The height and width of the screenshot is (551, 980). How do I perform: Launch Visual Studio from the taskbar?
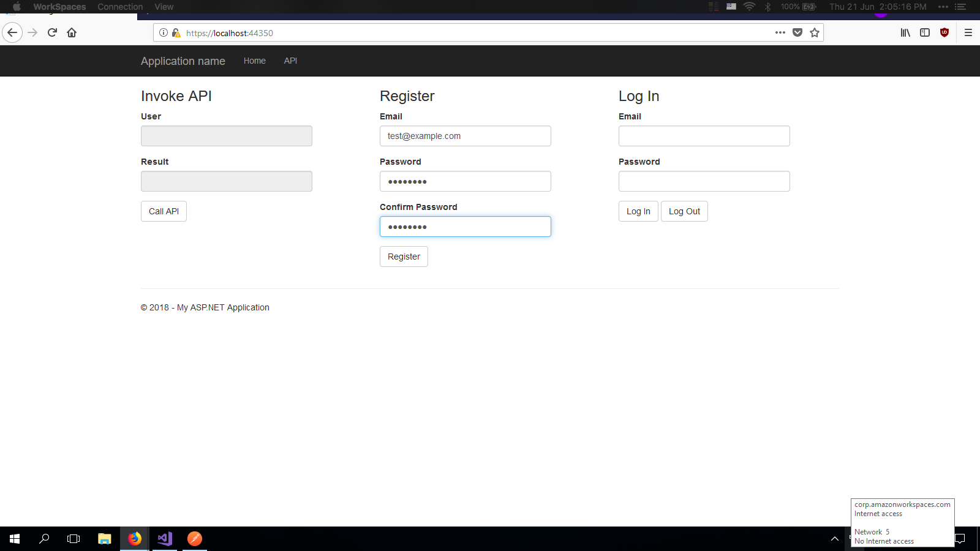[164, 539]
